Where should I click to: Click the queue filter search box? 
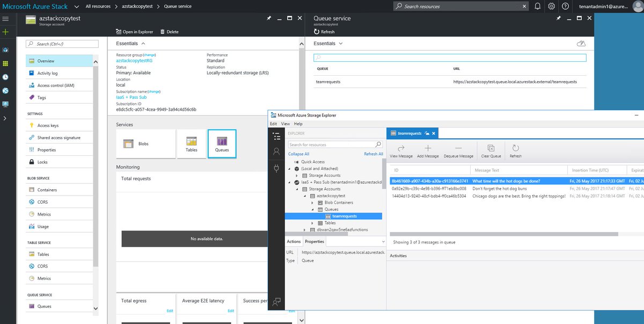coord(450,57)
